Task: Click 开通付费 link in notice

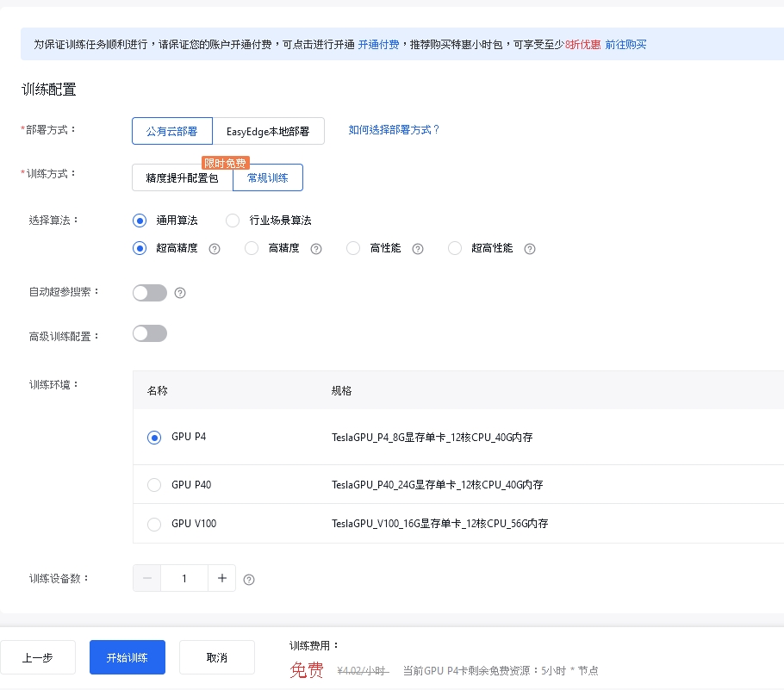Action: tap(378, 45)
